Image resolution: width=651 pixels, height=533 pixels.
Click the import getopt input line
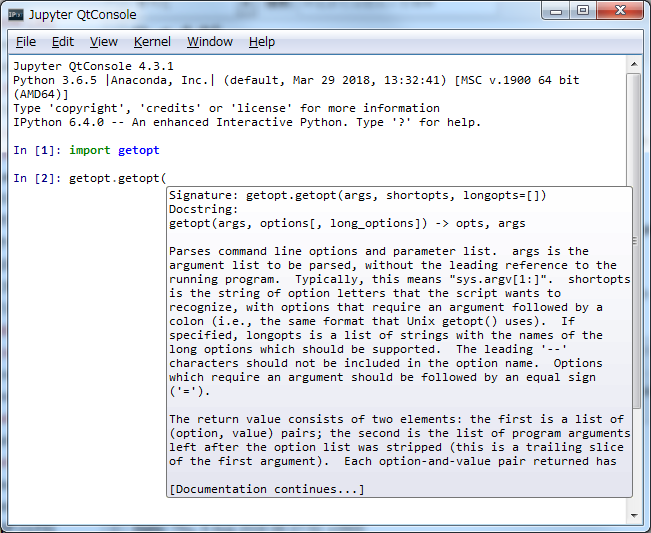tap(114, 150)
